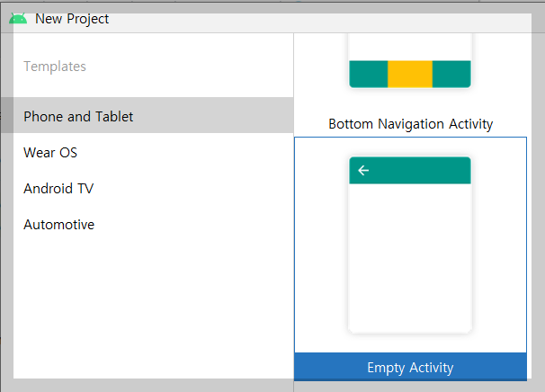The width and height of the screenshot is (545, 392).
Task: Pick the Bottom Navigation Activity phone thumbnail
Action: pyautogui.click(x=410, y=61)
